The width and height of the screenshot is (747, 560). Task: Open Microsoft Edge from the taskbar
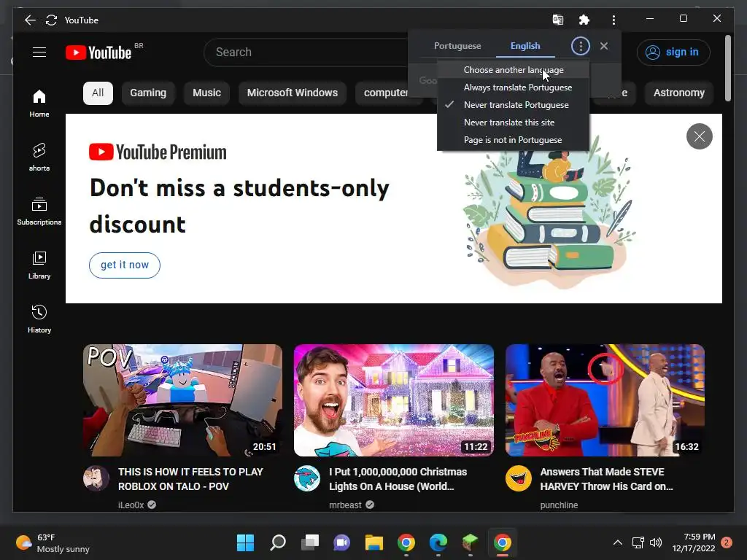[x=438, y=542]
